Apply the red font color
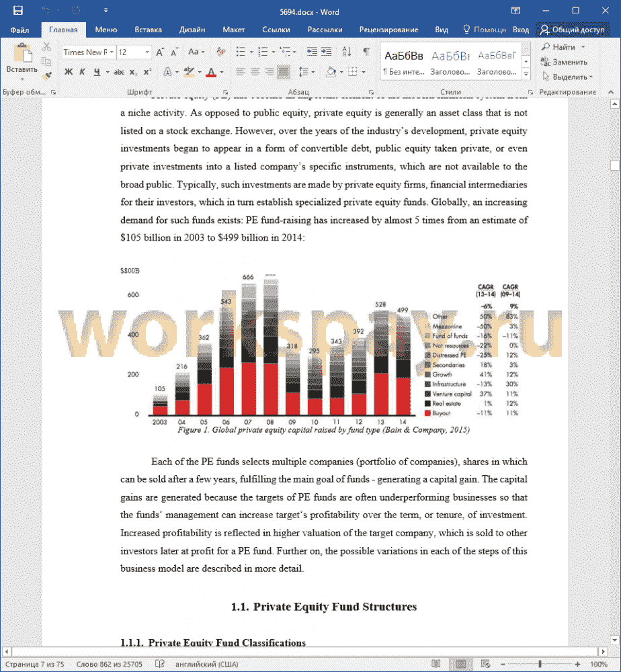The width and height of the screenshot is (621, 672). 211,72
